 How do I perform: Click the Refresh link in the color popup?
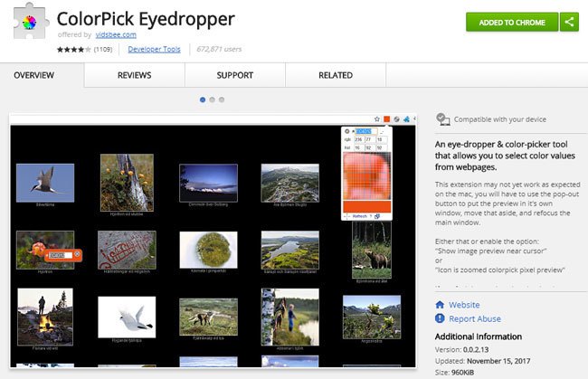[x=360, y=216]
